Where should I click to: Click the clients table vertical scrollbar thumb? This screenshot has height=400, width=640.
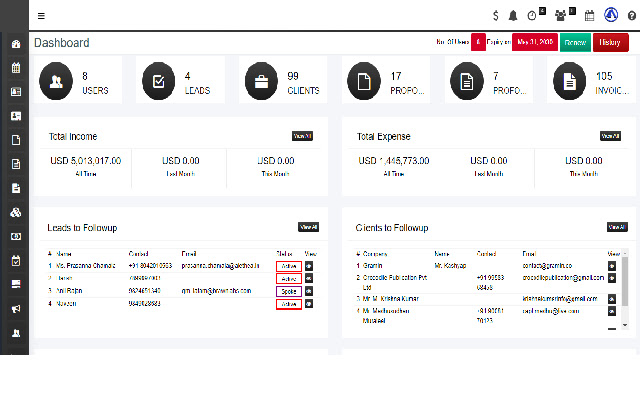point(624,282)
